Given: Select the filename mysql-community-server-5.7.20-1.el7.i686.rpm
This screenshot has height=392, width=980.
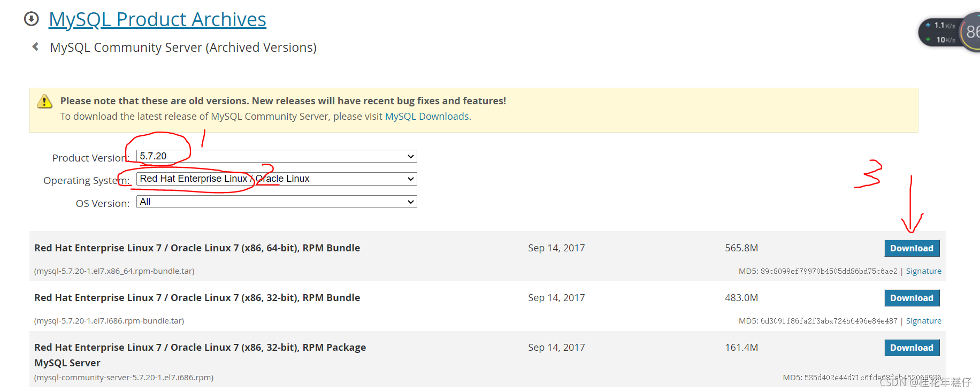Looking at the screenshot, I should pos(124,378).
